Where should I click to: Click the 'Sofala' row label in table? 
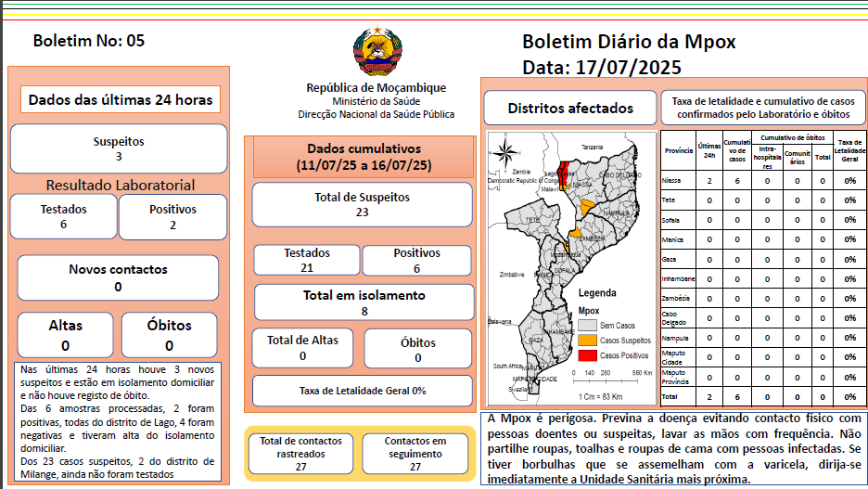(670, 220)
